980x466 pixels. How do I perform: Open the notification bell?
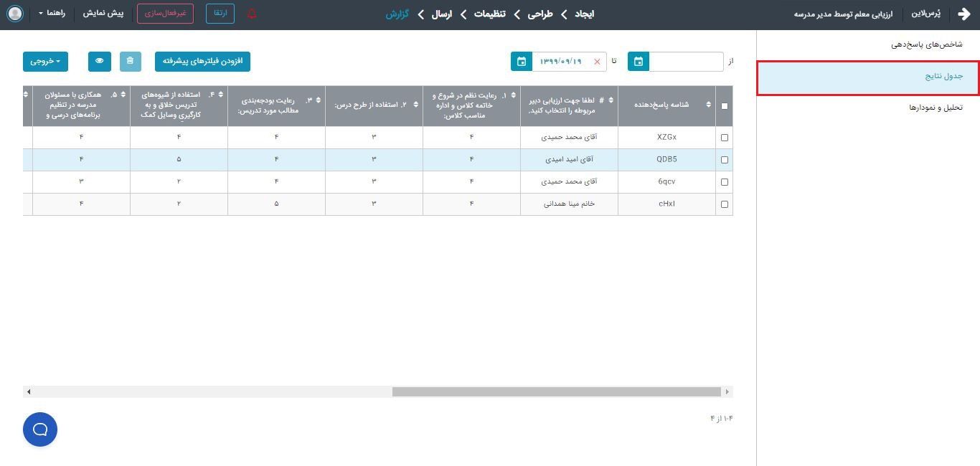252,14
